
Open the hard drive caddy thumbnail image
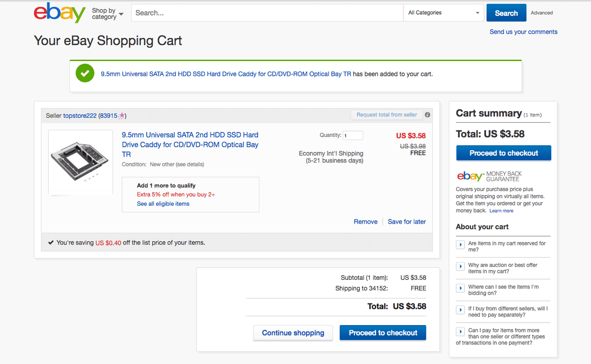coord(79,163)
